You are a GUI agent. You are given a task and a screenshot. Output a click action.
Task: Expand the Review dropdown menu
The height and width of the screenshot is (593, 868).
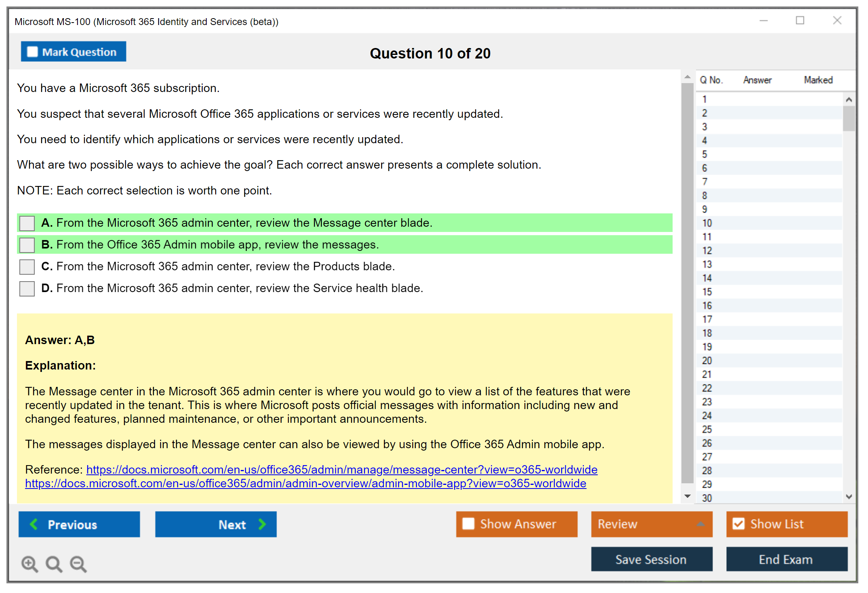coord(700,524)
